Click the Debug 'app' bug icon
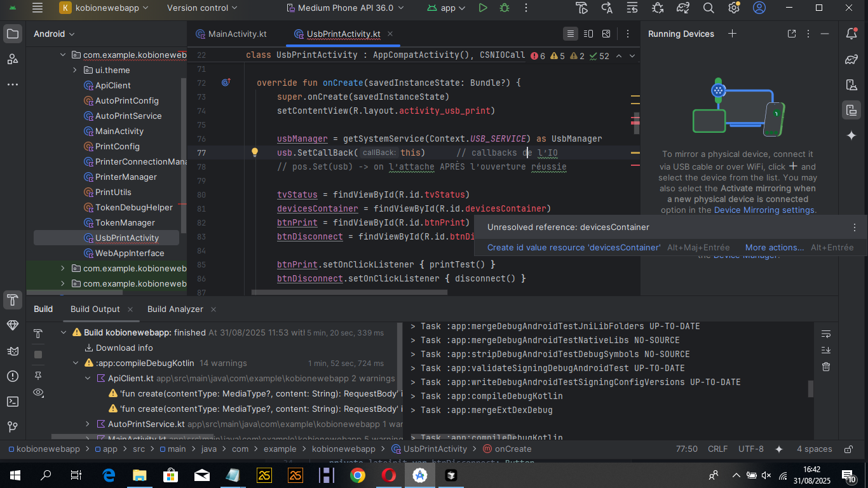 505,8
